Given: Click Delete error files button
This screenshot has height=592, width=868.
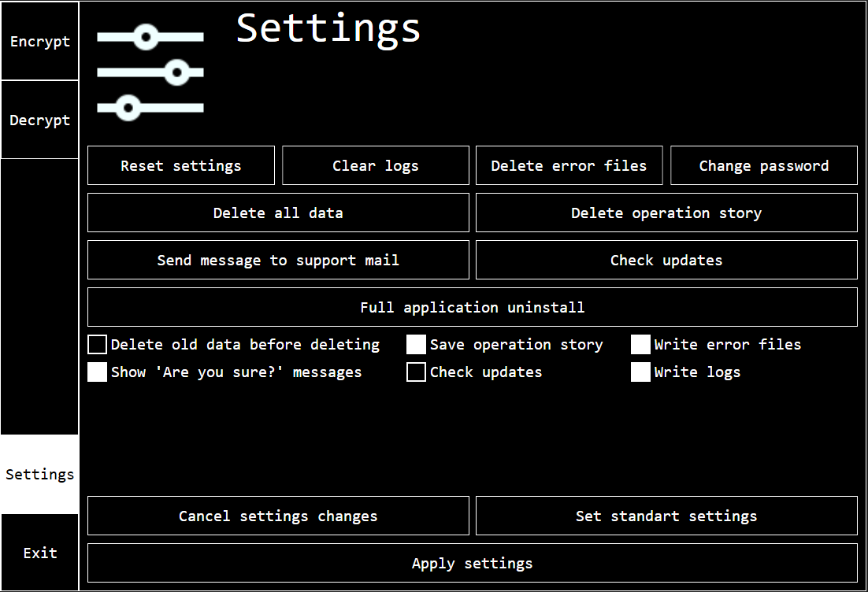Looking at the screenshot, I should click(569, 165).
